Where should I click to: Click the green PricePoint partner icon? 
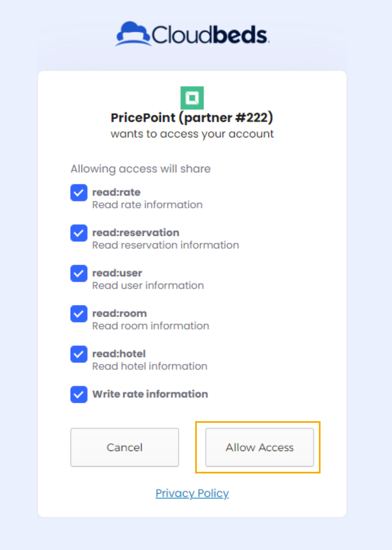192,98
